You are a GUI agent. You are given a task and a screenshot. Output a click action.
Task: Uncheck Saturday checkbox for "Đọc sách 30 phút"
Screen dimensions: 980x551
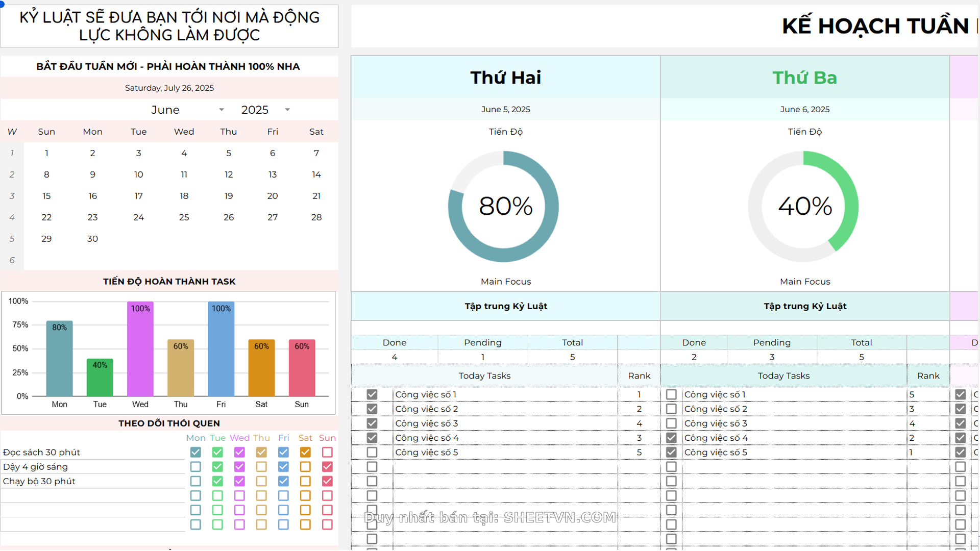click(x=305, y=452)
